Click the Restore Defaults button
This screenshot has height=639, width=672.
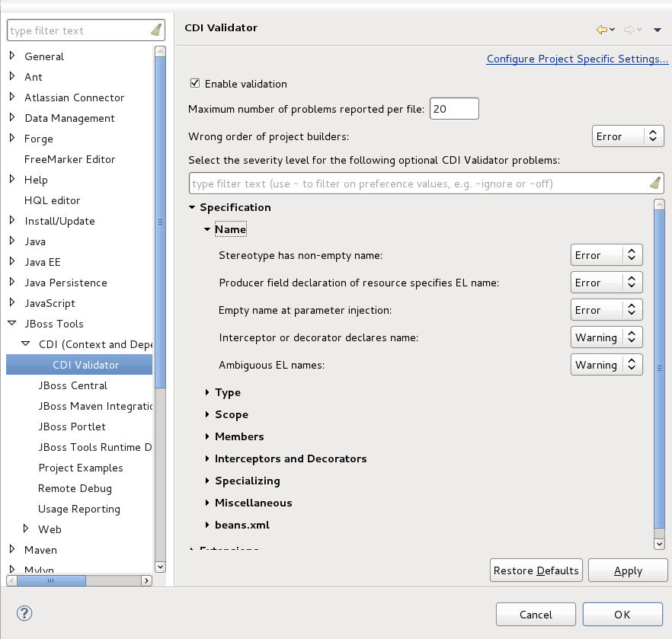pos(536,570)
